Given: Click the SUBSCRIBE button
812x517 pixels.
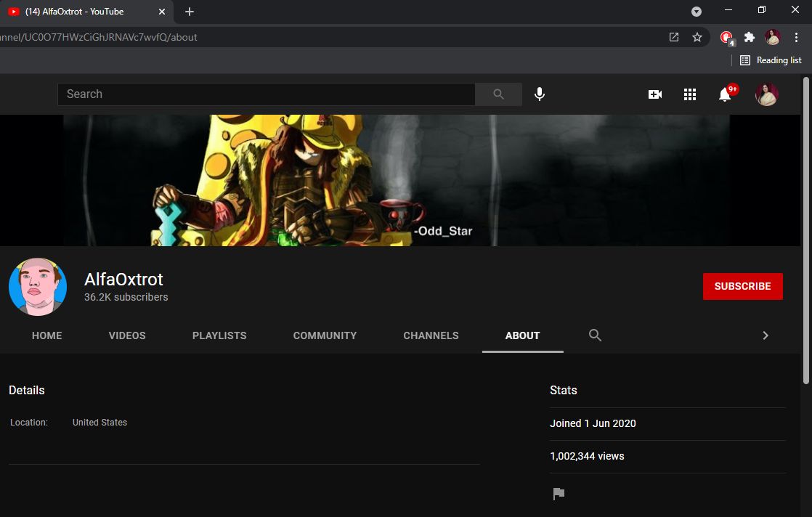Looking at the screenshot, I should click(x=742, y=286).
